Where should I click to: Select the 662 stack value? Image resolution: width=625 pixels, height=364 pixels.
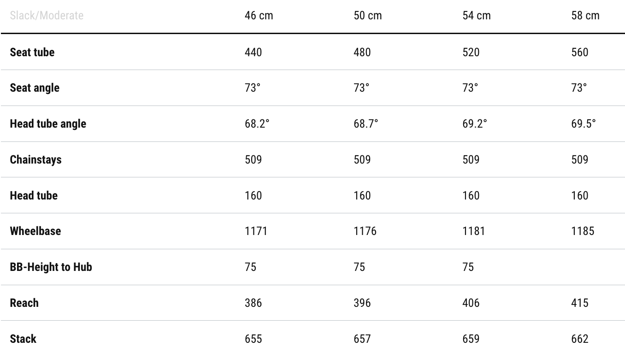click(580, 339)
